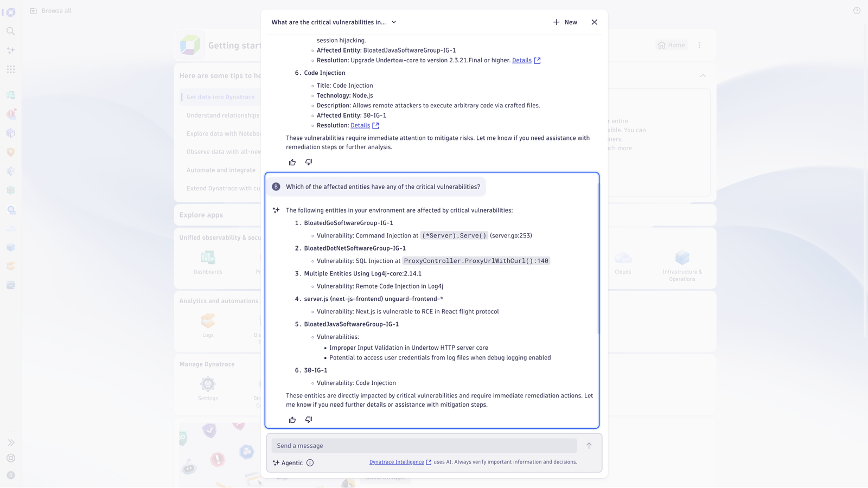Click (*Server).Serve() code snippet

[454, 236]
